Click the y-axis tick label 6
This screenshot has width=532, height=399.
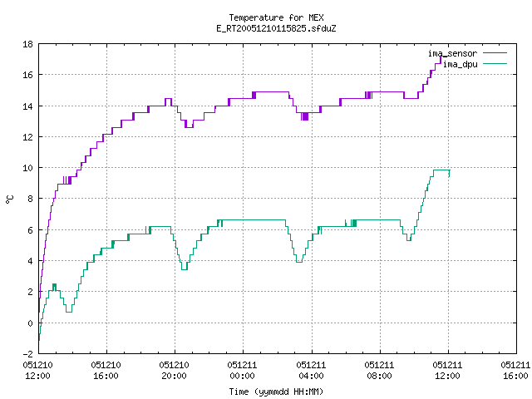30,230
